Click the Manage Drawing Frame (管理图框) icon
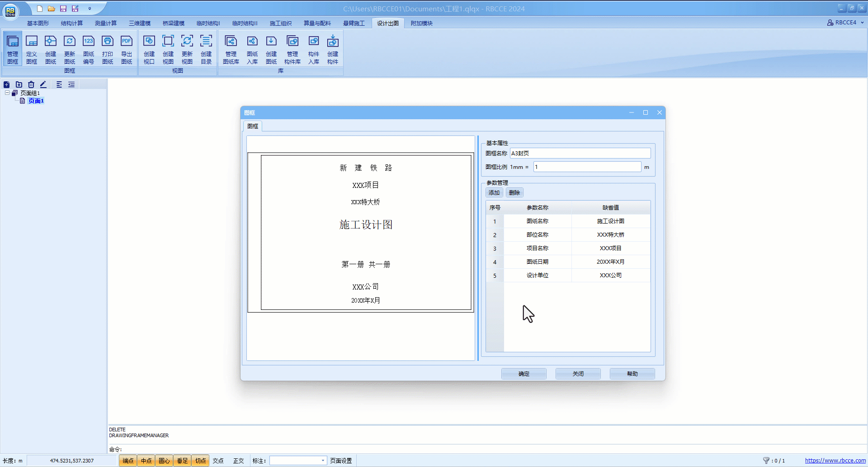This screenshot has width=868, height=467. [x=13, y=49]
